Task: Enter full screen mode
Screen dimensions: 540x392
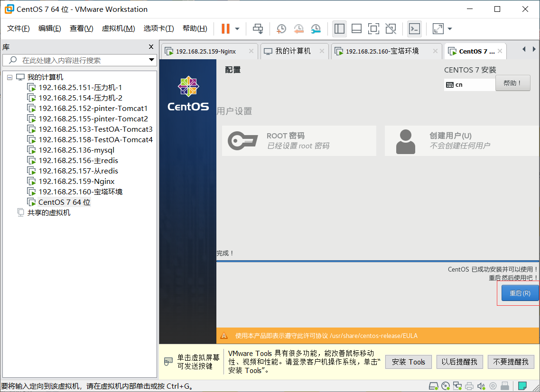Action: point(373,28)
